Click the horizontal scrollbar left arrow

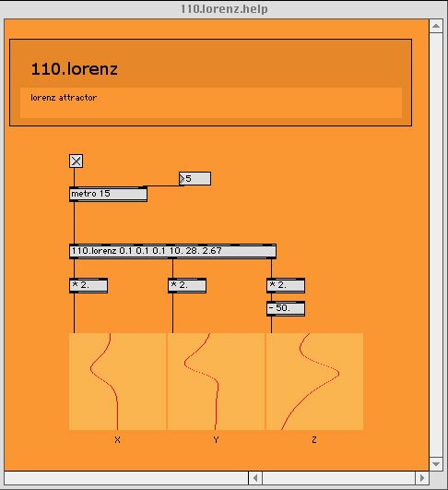tap(255, 478)
